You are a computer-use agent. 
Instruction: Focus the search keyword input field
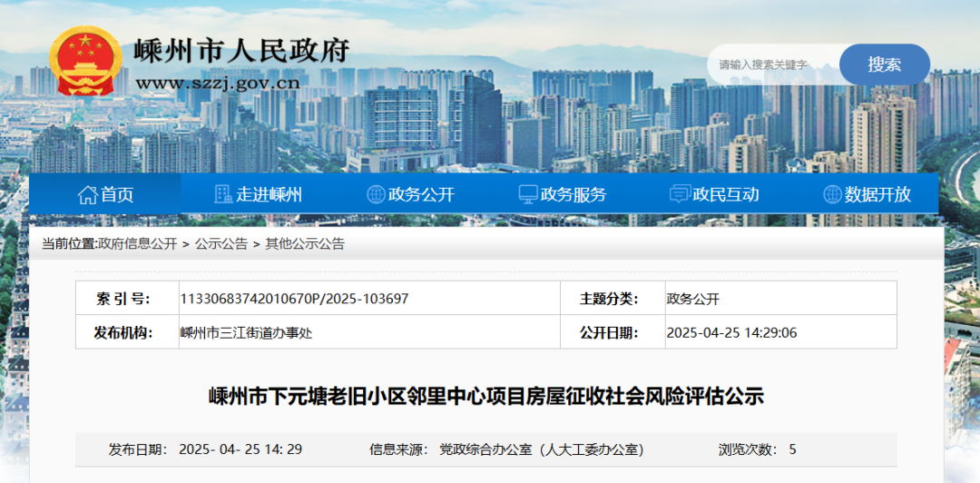[x=771, y=64]
